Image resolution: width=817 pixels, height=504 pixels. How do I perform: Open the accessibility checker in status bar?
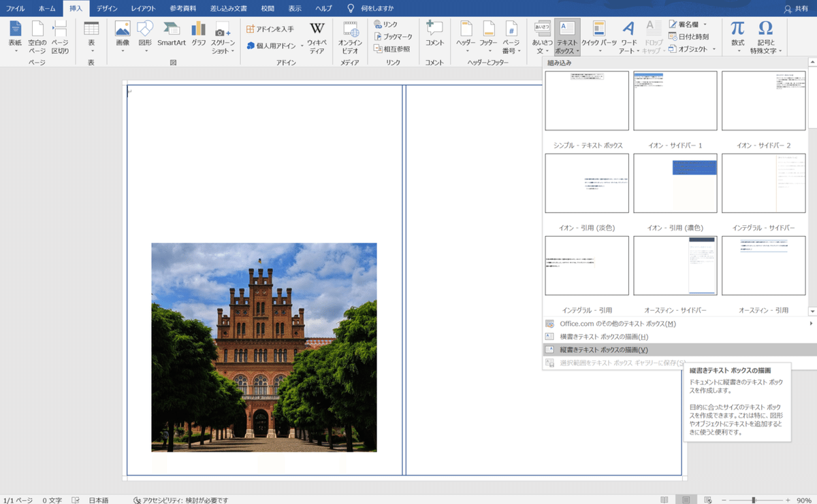(x=181, y=500)
